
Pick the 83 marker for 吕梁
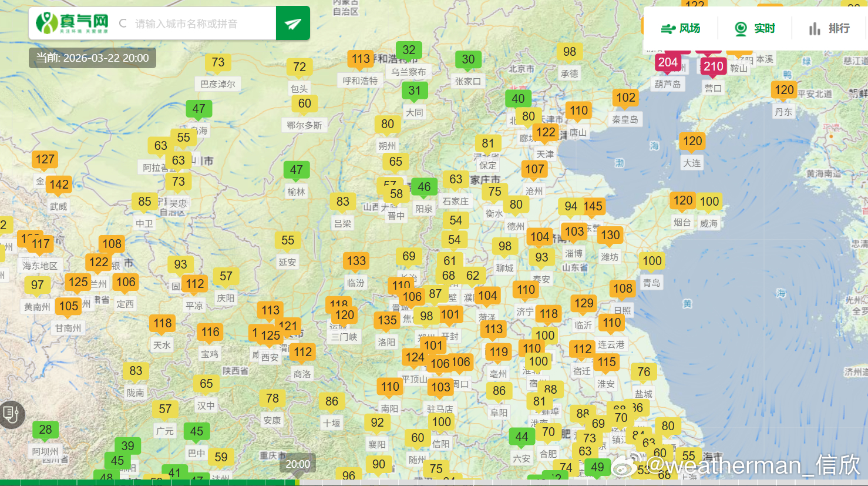click(x=343, y=202)
